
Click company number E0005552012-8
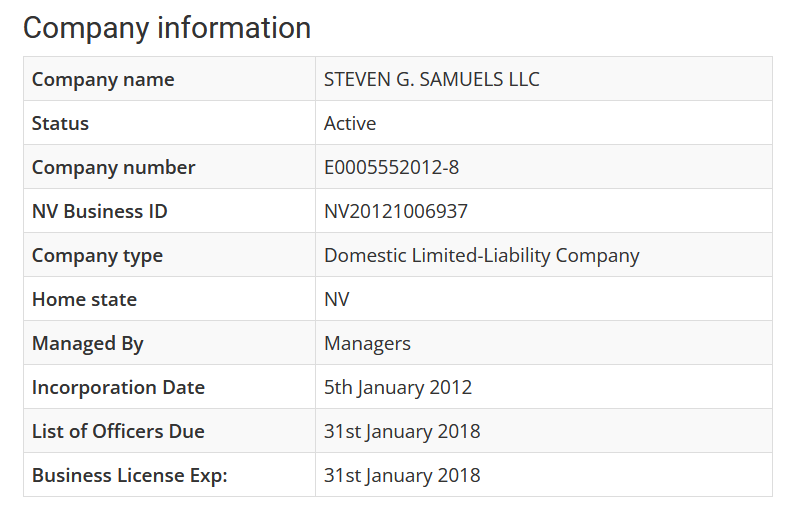tap(391, 168)
